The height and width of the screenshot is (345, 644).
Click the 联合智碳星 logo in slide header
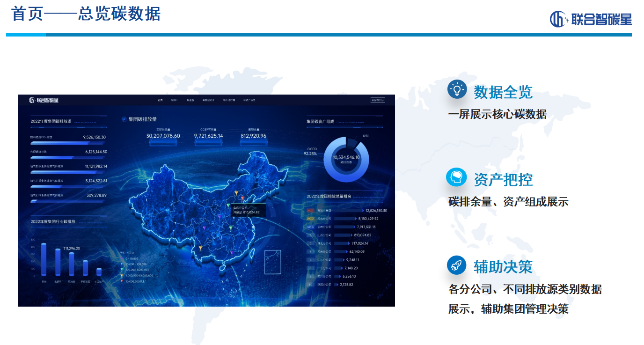click(x=591, y=19)
